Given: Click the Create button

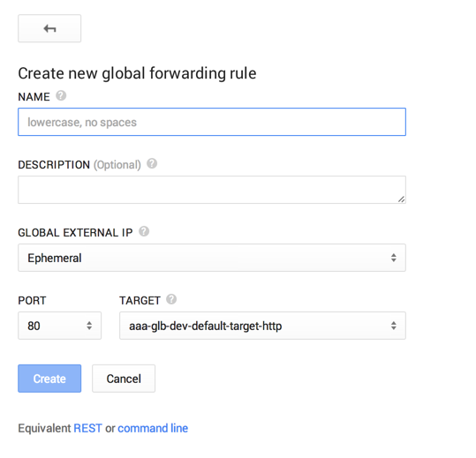Looking at the screenshot, I should coord(49,379).
